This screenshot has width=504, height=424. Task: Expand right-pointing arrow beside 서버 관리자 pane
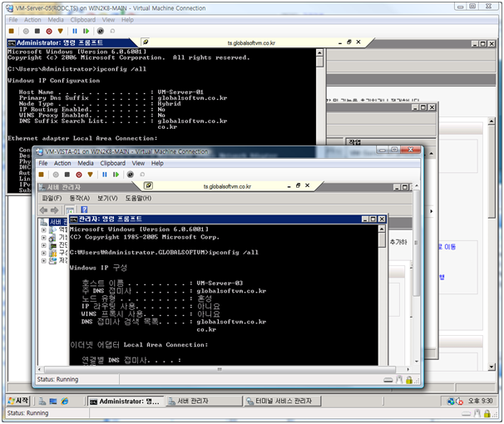pyautogui.click(x=432, y=211)
